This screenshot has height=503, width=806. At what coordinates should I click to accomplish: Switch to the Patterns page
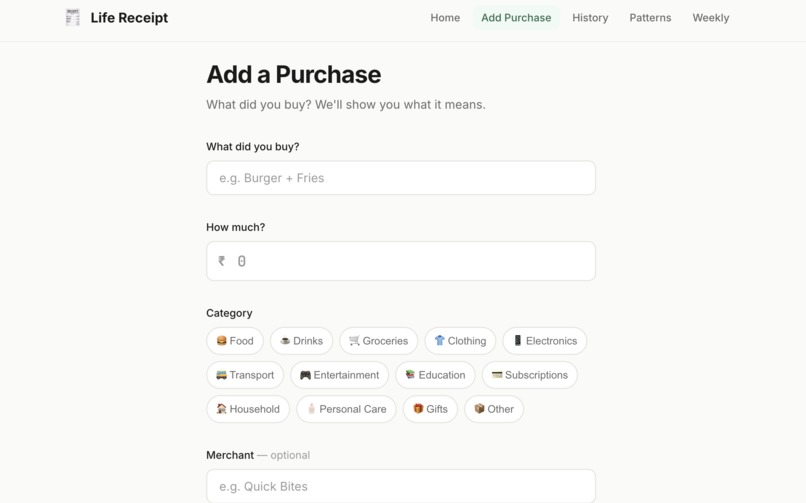coord(650,17)
